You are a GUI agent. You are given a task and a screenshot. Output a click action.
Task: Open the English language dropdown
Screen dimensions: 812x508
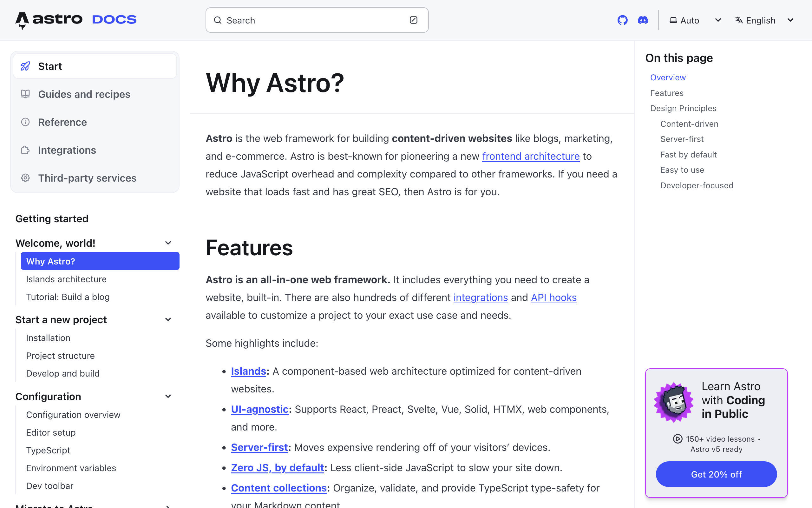pyautogui.click(x=764, y=20)
